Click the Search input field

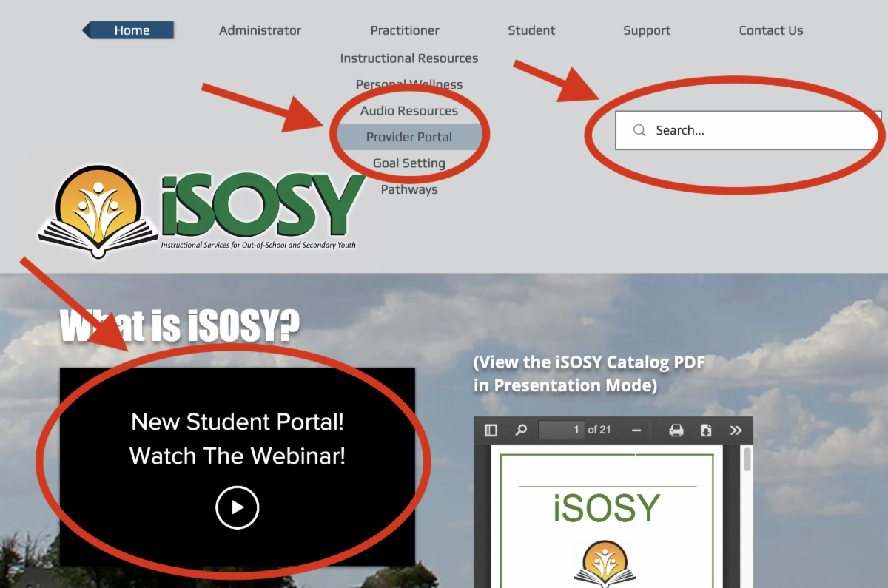pos(748,130)
